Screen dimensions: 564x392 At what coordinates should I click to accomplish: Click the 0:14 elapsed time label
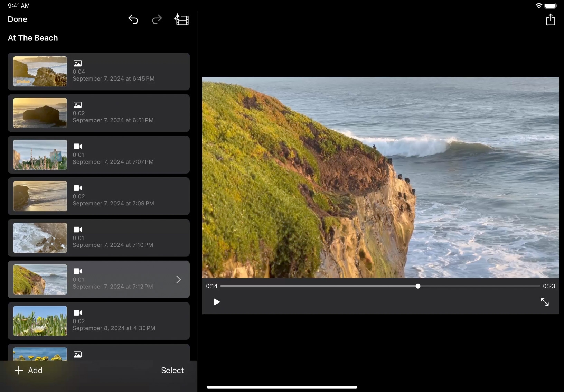tap(212, 286)
